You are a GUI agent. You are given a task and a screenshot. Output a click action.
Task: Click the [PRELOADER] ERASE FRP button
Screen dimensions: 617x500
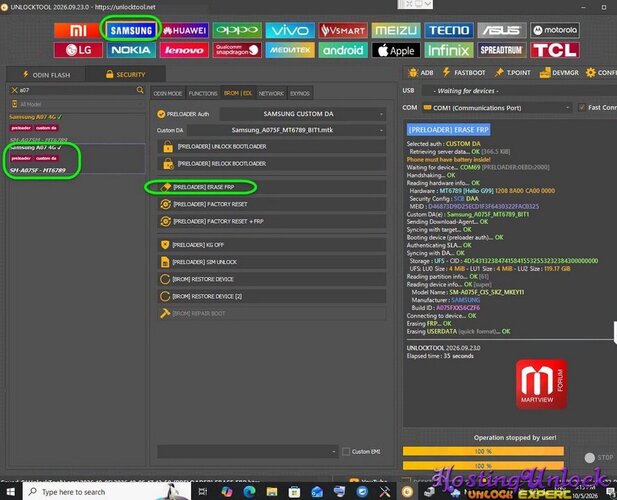point(272,187)
